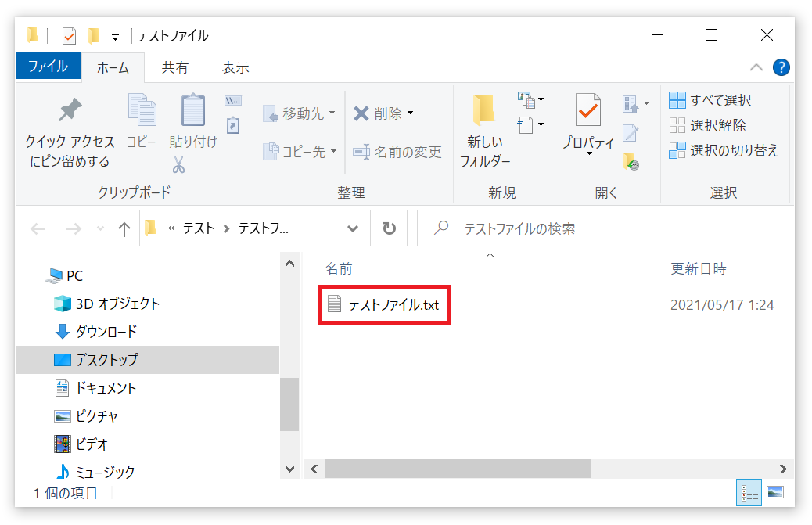Viewport: 812px width, 525px height.
Task: Click the Pin to Quick Access icon
Action: pyautogui.click(x=70, y=110)
